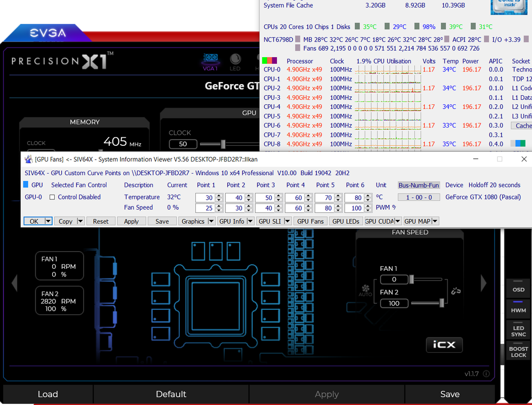The width and height of the screenshot is (532, 405).
Task: Click the link fans chain icon
Action: 456,291
